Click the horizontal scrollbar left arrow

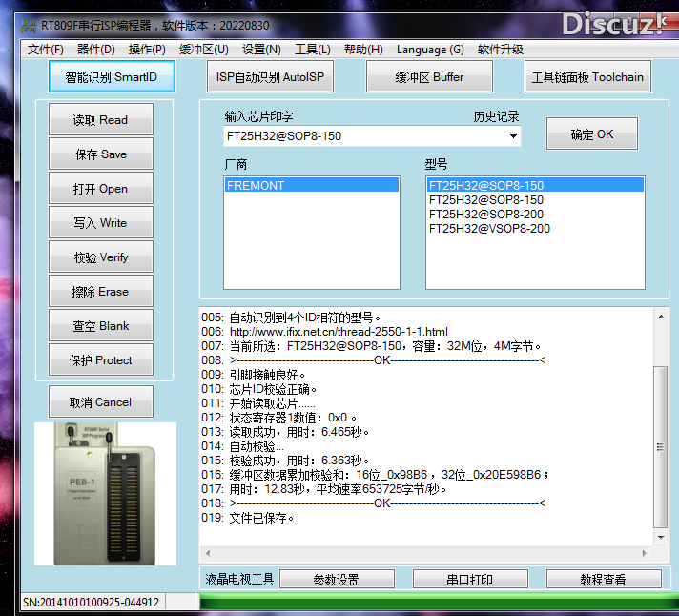click(x=208, y=553)
